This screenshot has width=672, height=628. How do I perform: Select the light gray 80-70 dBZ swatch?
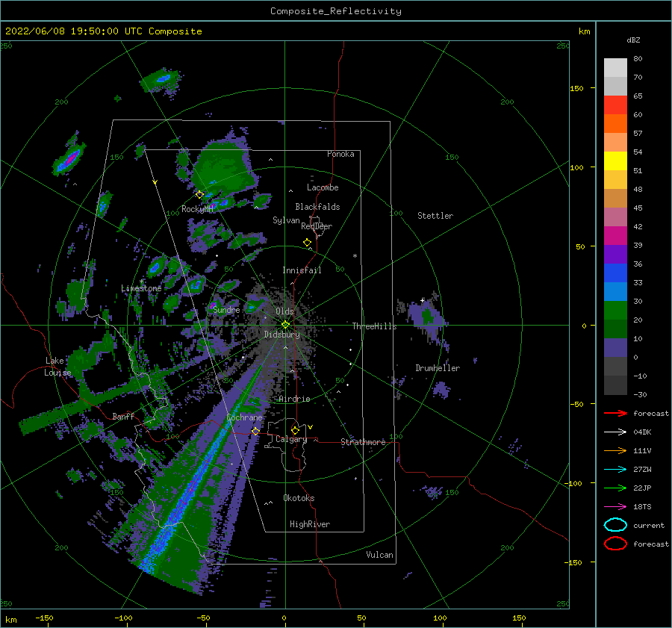tap(615, 68)
